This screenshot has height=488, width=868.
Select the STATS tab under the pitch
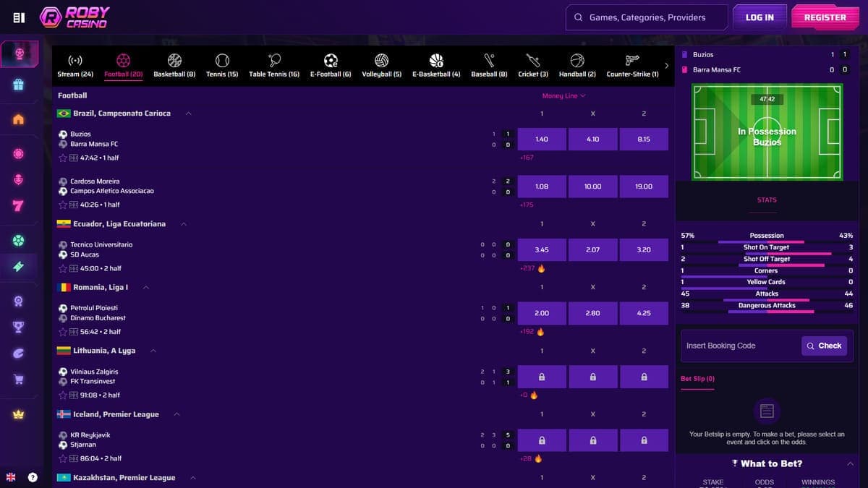point(767,200)
